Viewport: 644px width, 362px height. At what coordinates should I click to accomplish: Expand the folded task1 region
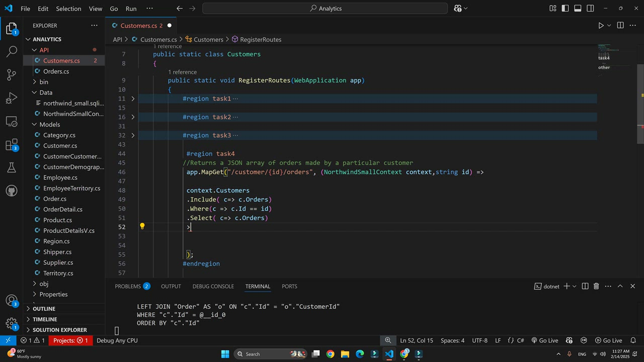(133, 99)
